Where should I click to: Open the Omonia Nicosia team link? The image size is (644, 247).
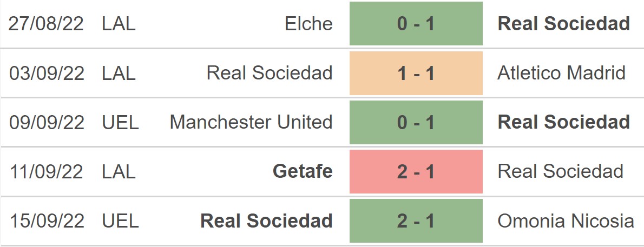point(566,221)
